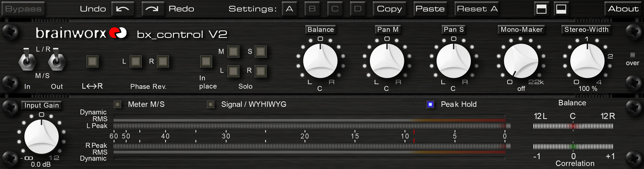
Task: Solo the M channel
Action: coord(233,52)
